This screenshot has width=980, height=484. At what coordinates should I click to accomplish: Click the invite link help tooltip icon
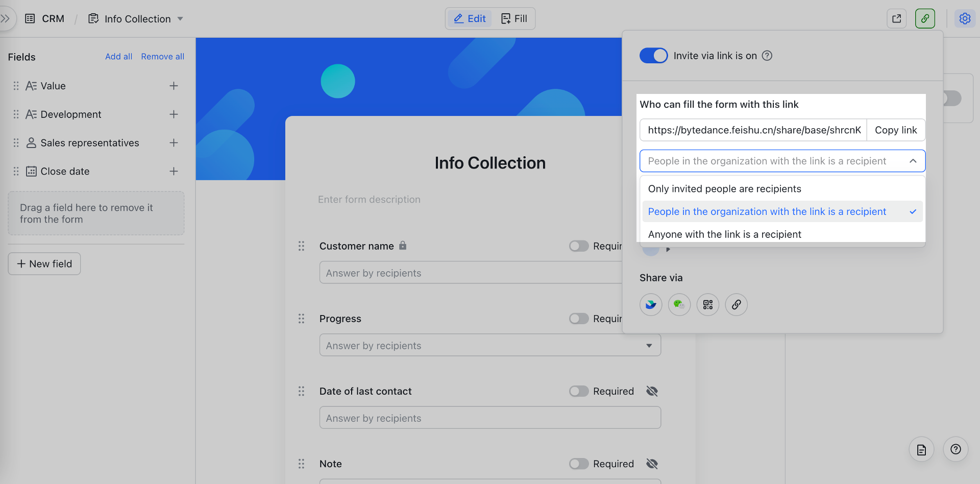pos(767,56)
